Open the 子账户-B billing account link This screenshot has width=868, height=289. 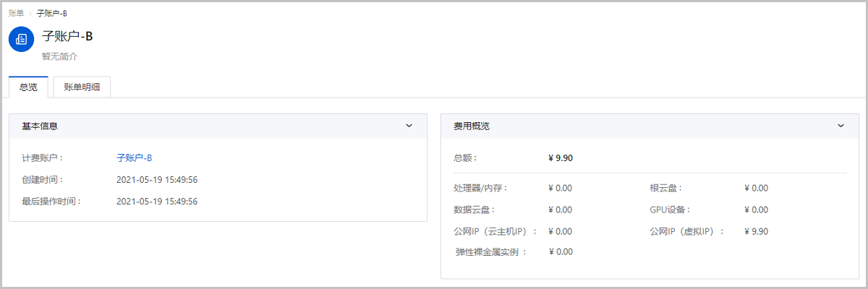134,158
